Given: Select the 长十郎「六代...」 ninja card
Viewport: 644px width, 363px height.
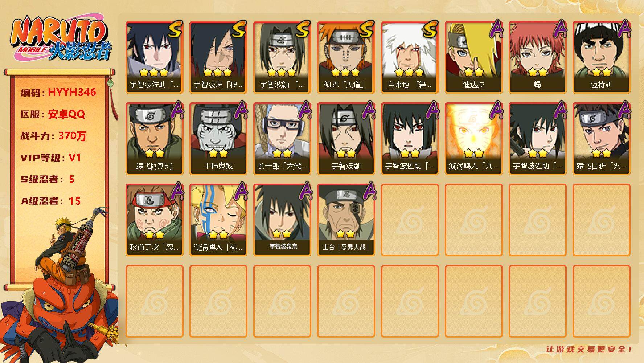Looking at the screenshot, I should click(x=282, y=139).
